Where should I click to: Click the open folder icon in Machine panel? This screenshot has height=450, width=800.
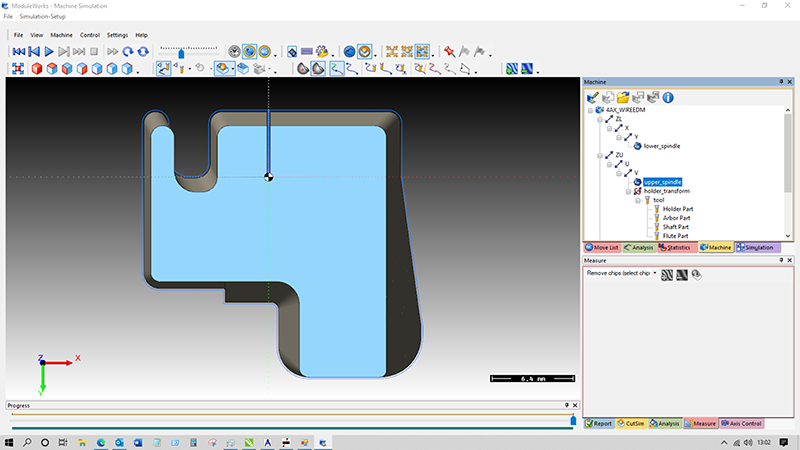click(x=622, y=97)
